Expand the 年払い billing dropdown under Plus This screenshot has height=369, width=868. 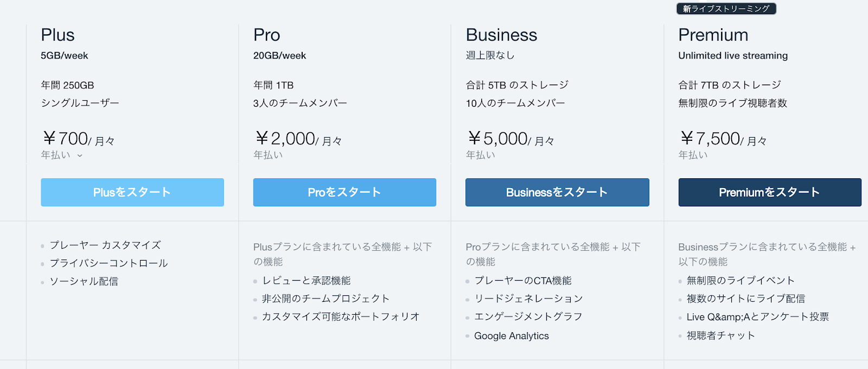(61, 156)
